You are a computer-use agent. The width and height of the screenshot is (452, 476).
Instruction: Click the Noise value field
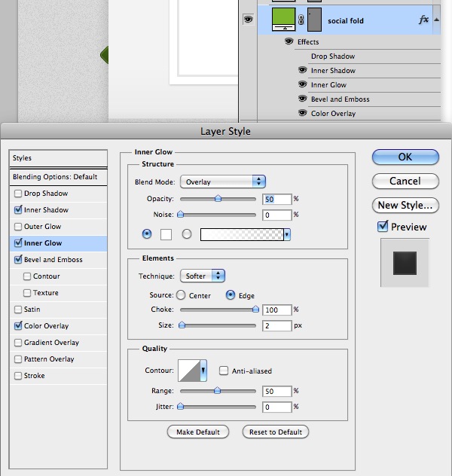(276, 215)
